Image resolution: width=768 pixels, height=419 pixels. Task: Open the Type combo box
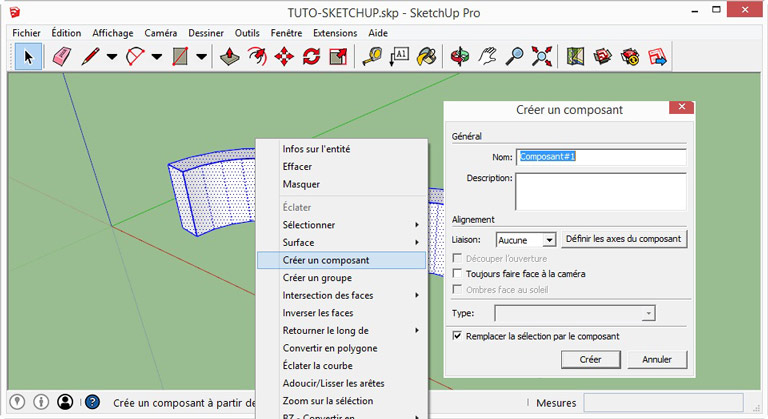pos(575,313)
